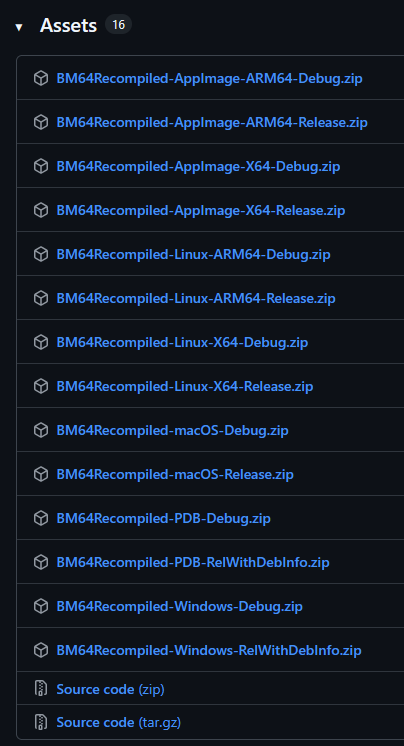Download BM64Recompiled-Windows-RelWithDebInfo.zip
Image resolution: width=404 pixels, height=746 pixels.
coord(209,650)
